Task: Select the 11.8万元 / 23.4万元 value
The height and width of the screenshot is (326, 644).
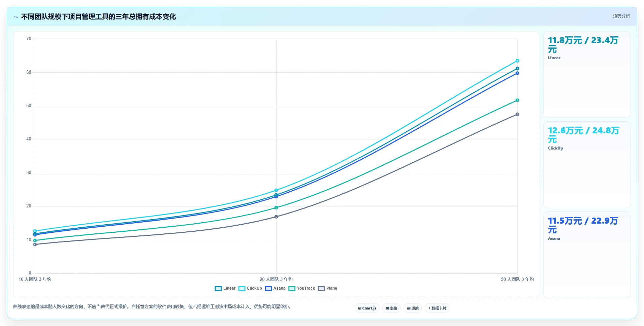Action: point(583,45)
